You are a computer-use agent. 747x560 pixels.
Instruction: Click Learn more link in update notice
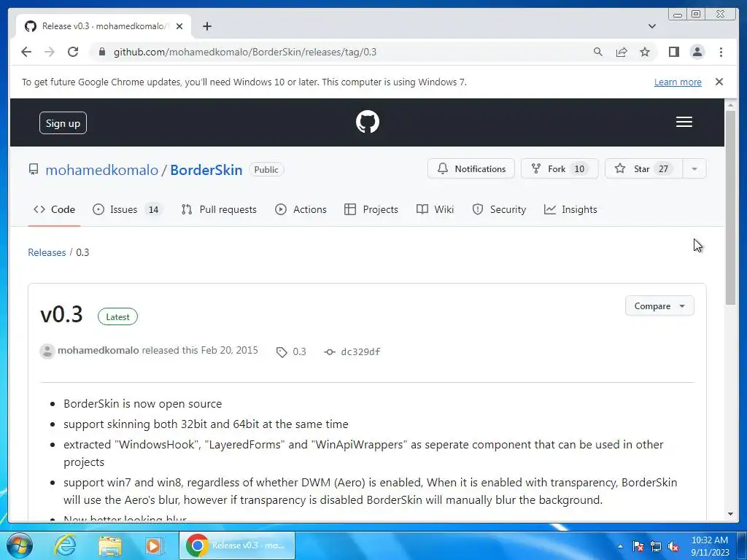click(x=678, y=82)
